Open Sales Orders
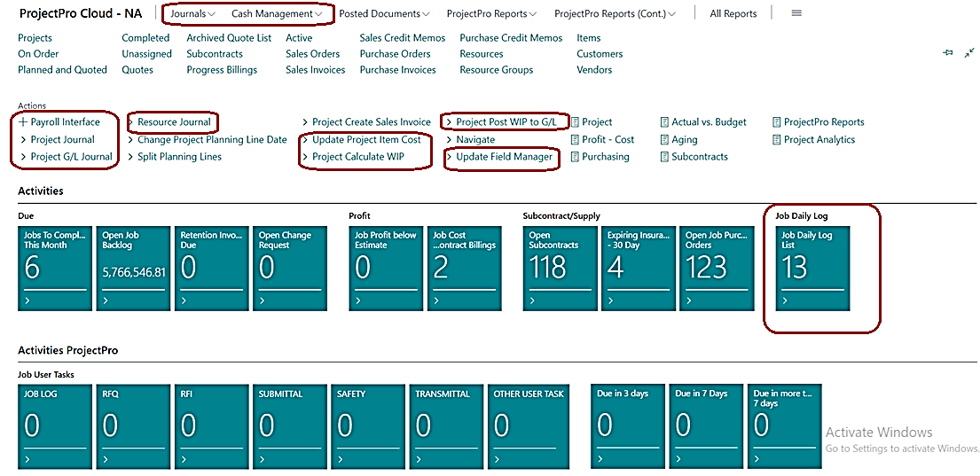Viewport: 980px width, 476px height. click(313, 54)
